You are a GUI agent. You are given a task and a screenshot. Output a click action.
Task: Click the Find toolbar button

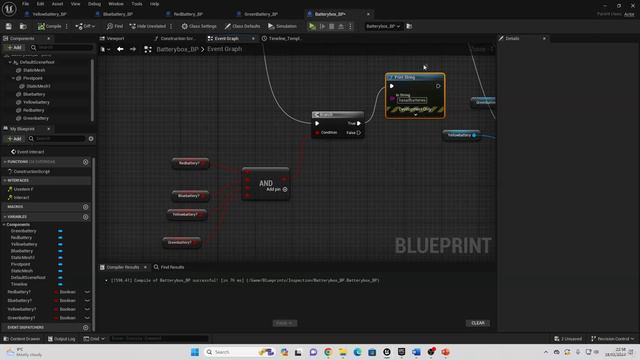click(115, 26)
